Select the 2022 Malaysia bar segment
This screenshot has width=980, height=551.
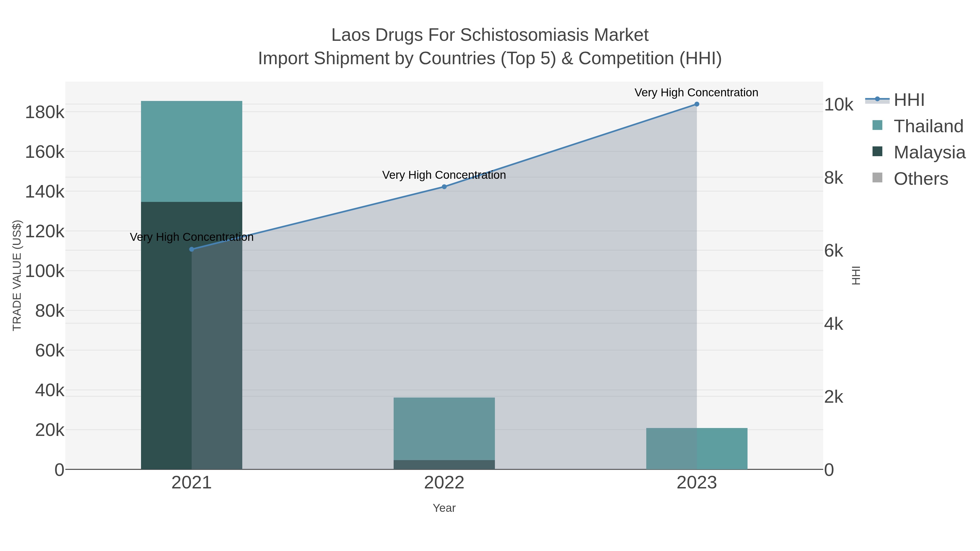coord(444,465)
